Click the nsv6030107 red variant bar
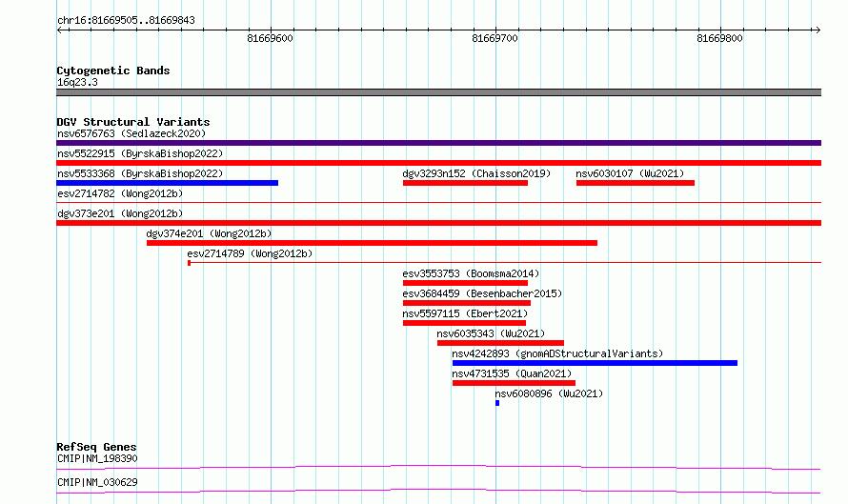 point(636,183)
